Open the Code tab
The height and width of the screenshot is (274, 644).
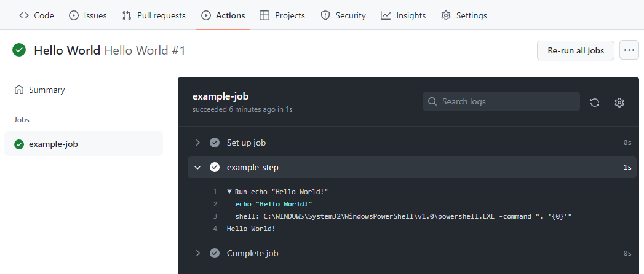[36, 15]
